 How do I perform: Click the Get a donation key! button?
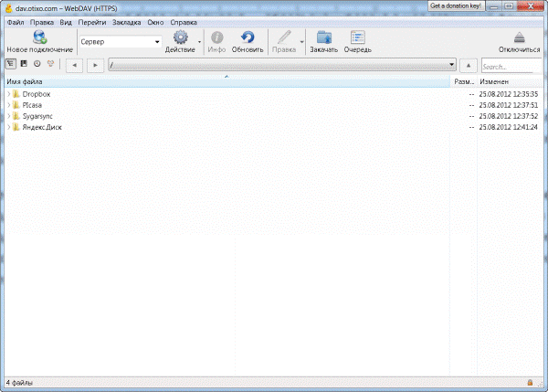pos(456,6)
